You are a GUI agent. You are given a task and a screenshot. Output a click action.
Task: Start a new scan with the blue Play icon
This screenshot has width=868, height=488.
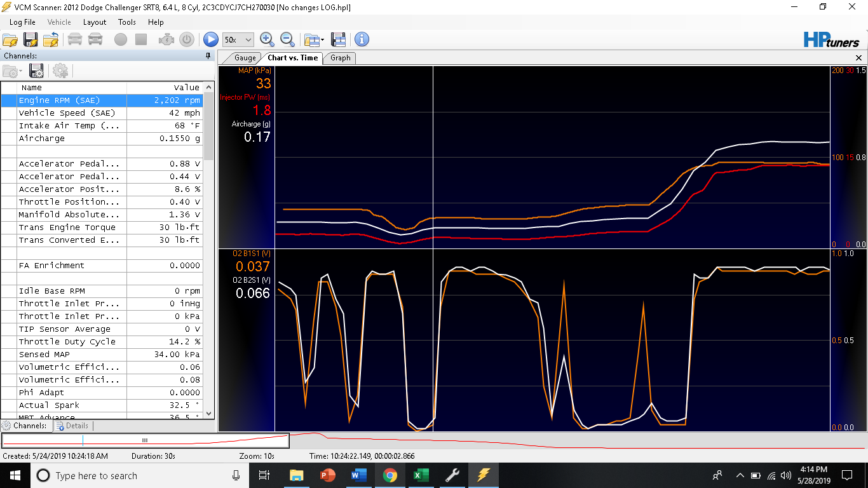(x=210, y=39)
